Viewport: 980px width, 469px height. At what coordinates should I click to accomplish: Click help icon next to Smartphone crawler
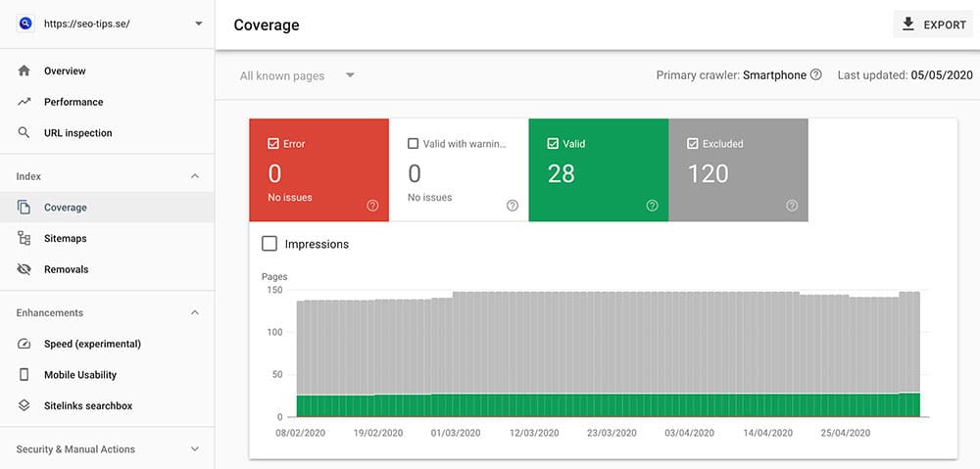pyautogui.click(x=815, y=75)
